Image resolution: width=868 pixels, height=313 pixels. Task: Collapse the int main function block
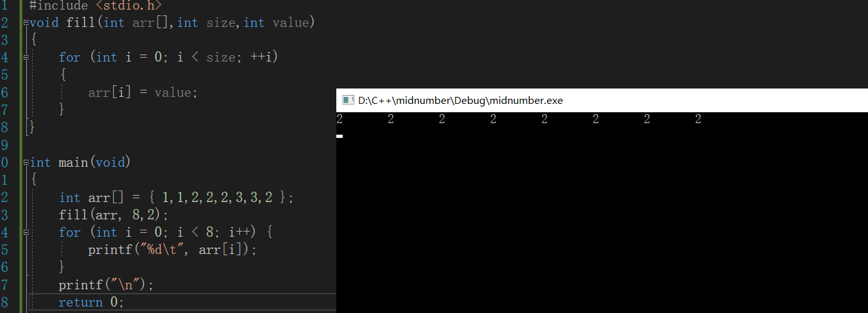(26, 163)
